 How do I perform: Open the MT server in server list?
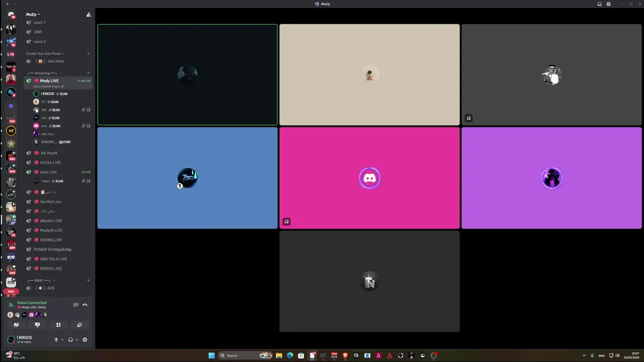click(11, 131)
